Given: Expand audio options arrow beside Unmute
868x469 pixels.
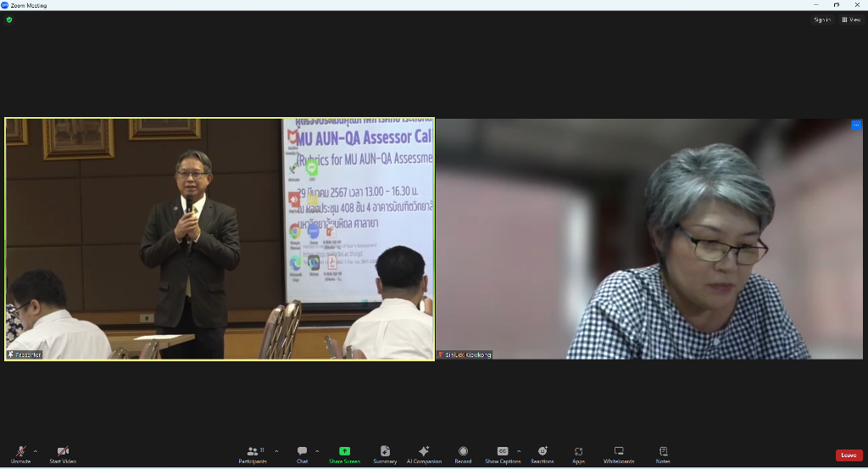Looking at the screenshot, I should 36,451.
